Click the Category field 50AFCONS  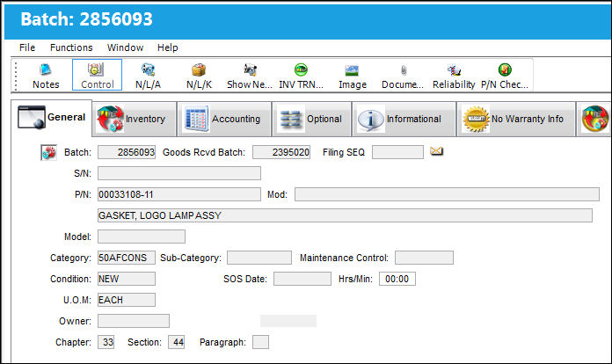[x=127, y=258]
